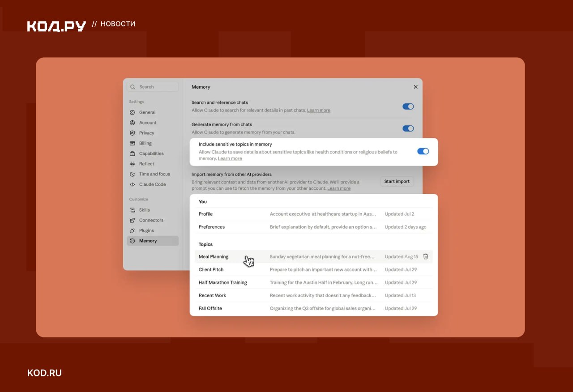Click the briefcase icon beside Capabilities
Screen dimensions: 573x392
click(x=132, y=153)
